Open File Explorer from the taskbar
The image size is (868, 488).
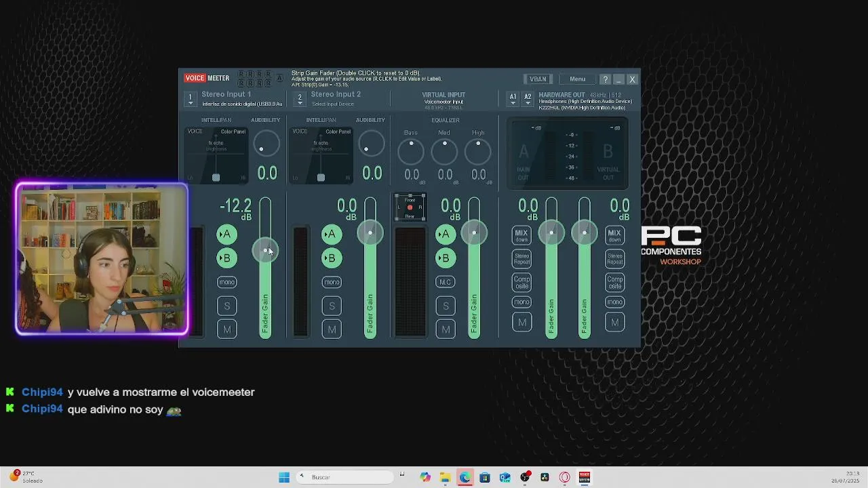(x=445, y=477)
